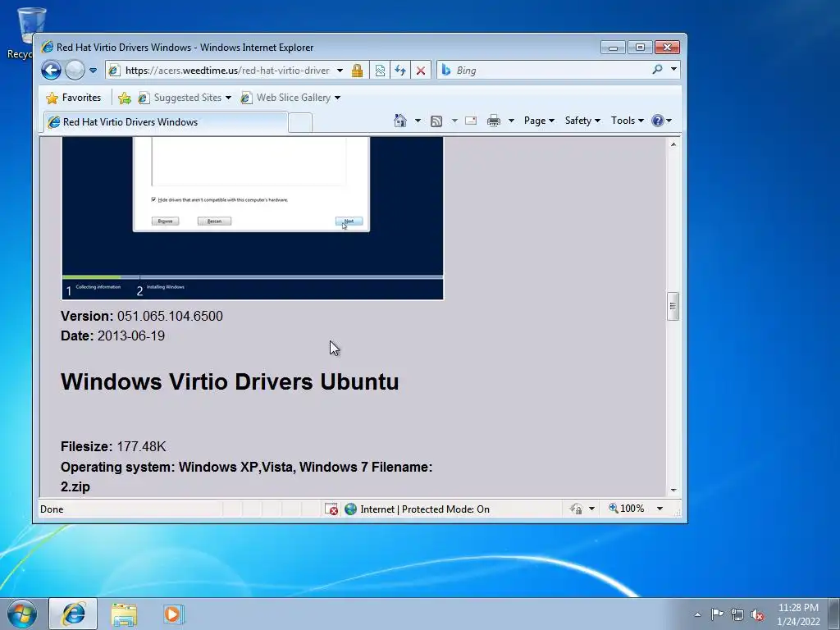Screen dimensions: 840x630
Task: Click the Read Mail icon
Action: pos(471,121)
